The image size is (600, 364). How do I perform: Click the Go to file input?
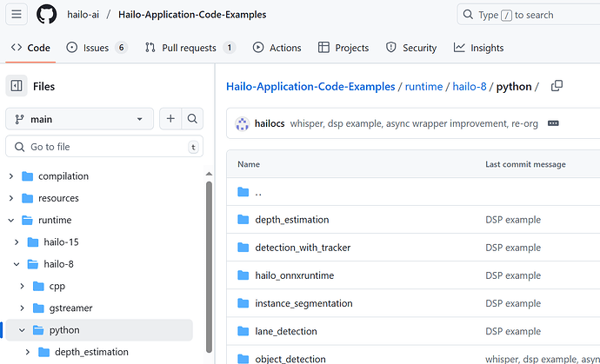coord(104,147)
